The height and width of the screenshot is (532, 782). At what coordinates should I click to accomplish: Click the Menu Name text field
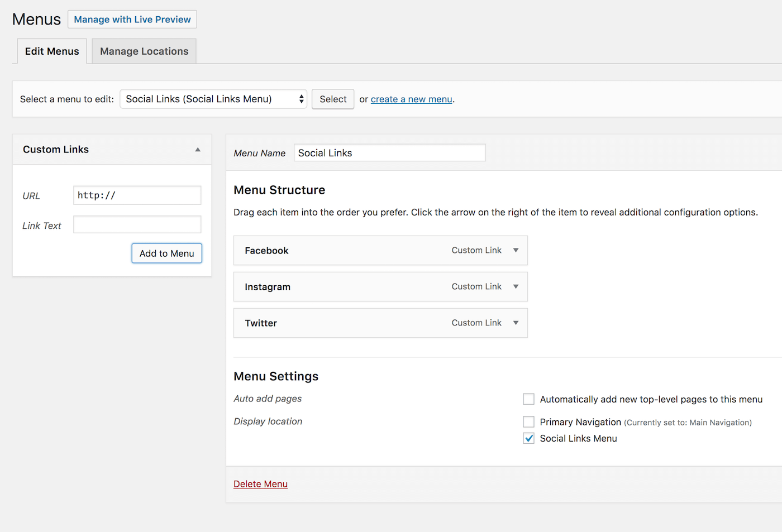[x=389, y=153]
